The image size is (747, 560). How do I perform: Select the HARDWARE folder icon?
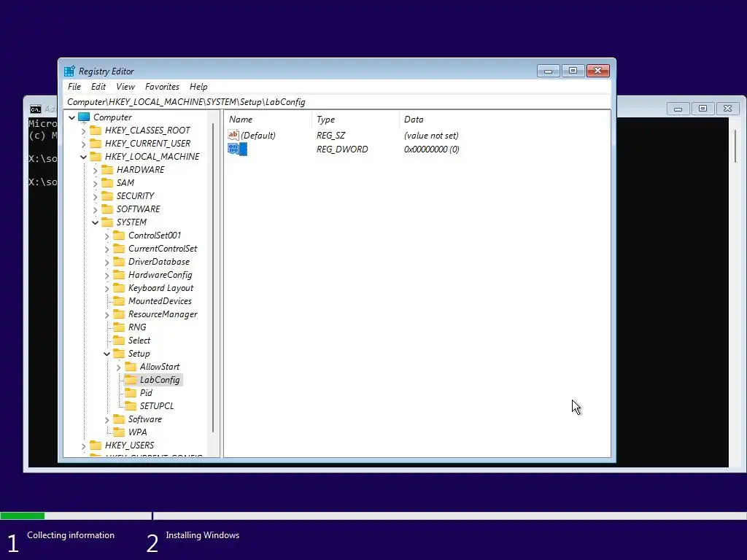click(107, 169)
